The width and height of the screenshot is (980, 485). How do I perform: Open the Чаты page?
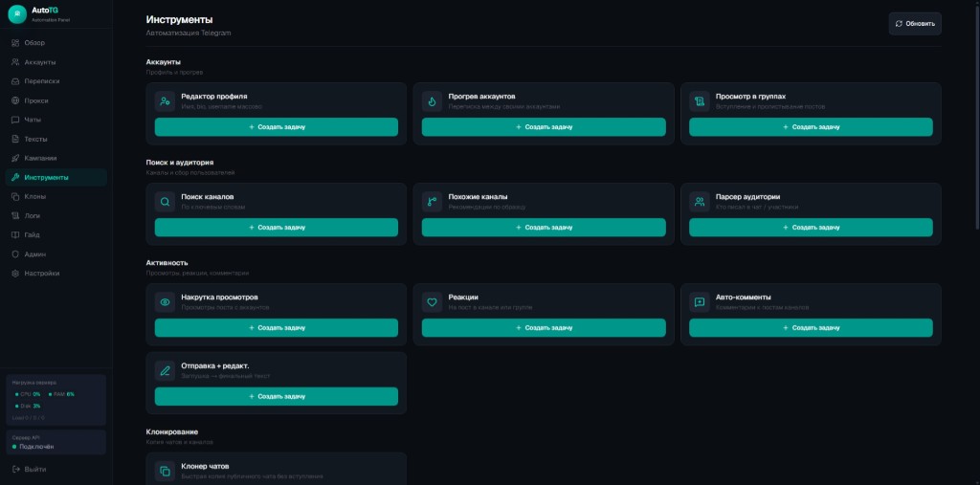click(56, 120)
